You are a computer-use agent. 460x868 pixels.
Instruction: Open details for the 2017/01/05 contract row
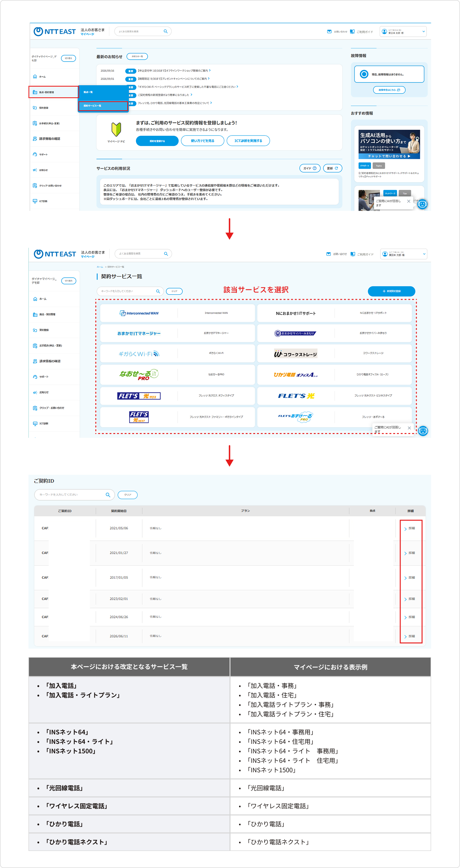point(410,577)
